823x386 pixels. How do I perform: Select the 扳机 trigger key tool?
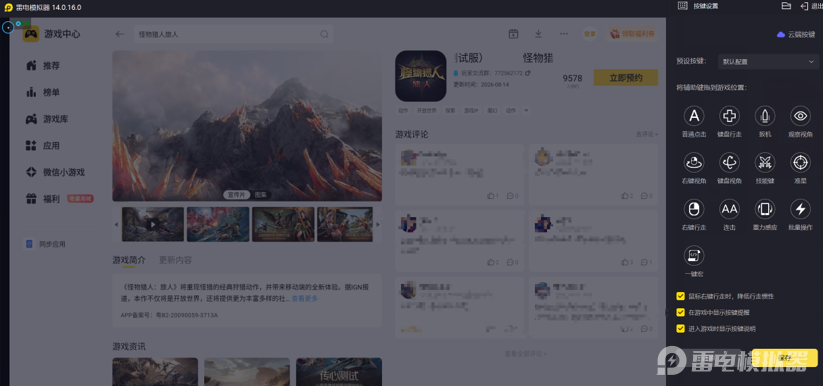[x=765, y=116]
